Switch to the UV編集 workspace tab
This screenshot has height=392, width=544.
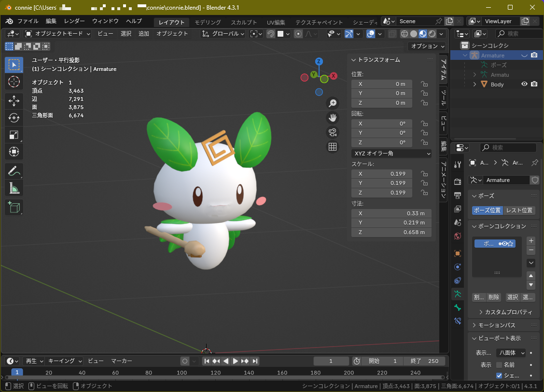coord(276,22)
